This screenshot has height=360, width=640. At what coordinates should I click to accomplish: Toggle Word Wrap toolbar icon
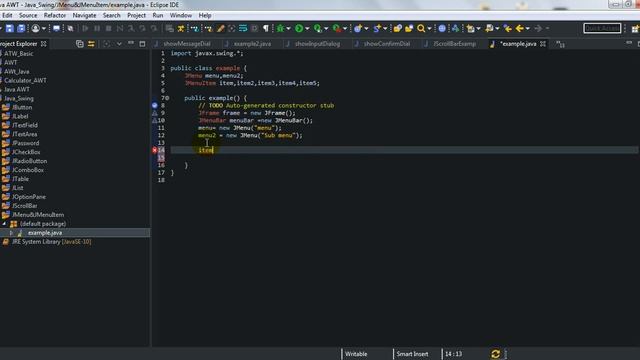pyautogui.click(x=243, y=28)
